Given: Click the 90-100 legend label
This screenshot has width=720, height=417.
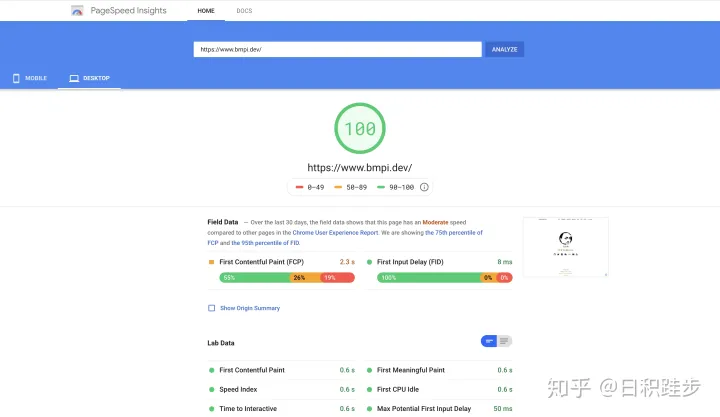Looking at the screenshot, I should point(401,187).
